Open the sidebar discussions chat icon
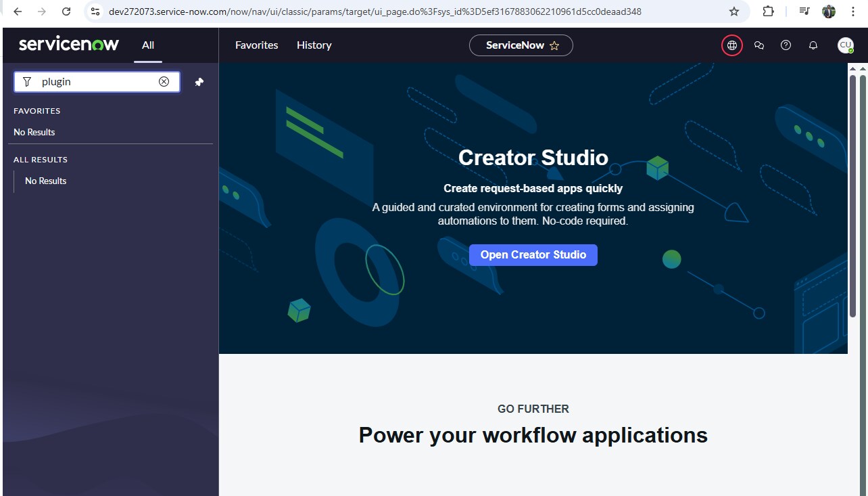This screenshot has height=496, width=868. (759, 45)
